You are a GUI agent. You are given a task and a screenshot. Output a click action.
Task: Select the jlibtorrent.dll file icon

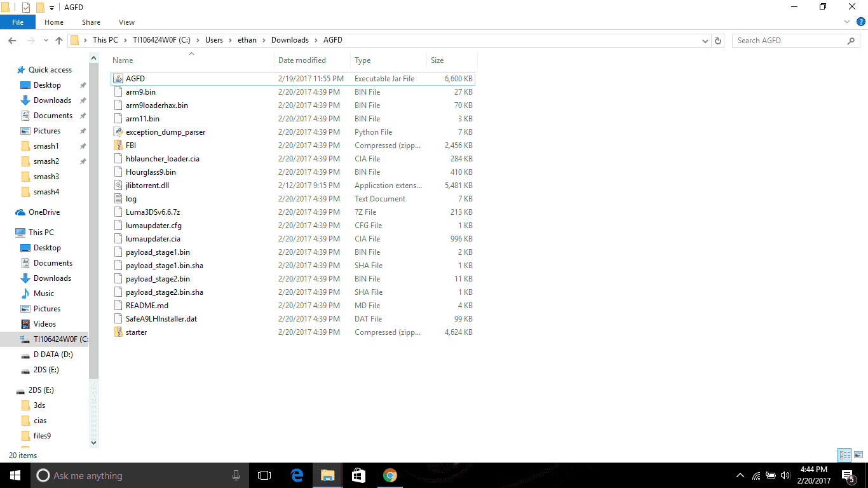point(118,186)
